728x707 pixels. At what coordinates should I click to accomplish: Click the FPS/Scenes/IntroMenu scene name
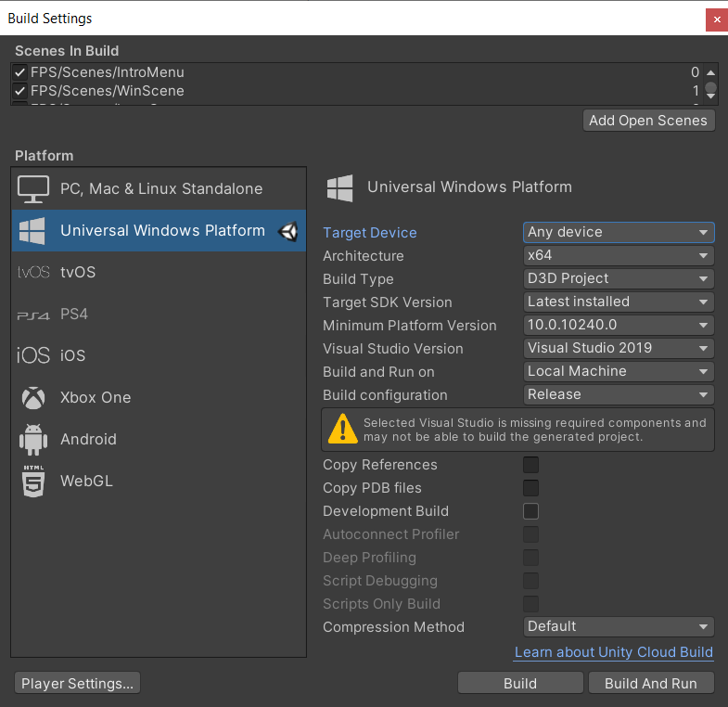108,72
